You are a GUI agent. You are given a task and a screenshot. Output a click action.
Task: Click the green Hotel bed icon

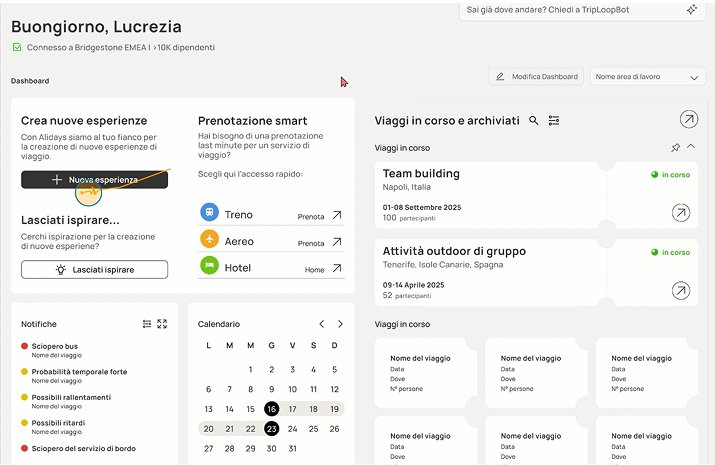[x=209, y=265]
